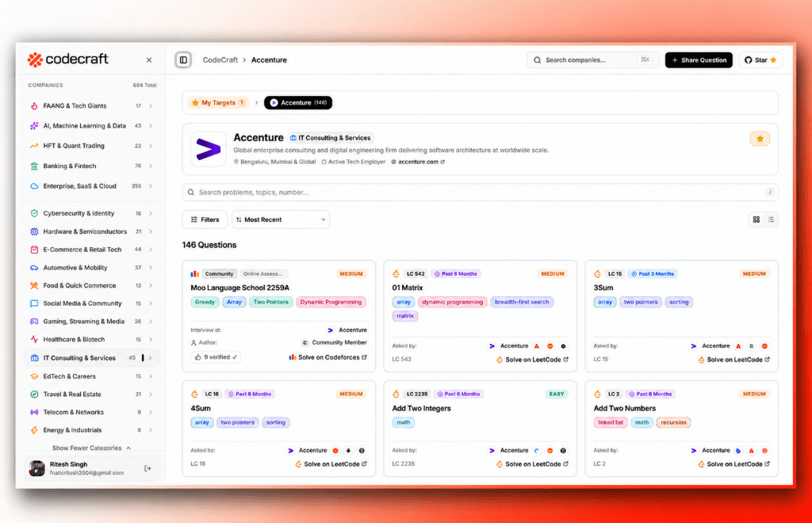Screen dimensions: 812x523
Task: Click the Social Media & Community chat icon
Action: click(x=34, y=303)
